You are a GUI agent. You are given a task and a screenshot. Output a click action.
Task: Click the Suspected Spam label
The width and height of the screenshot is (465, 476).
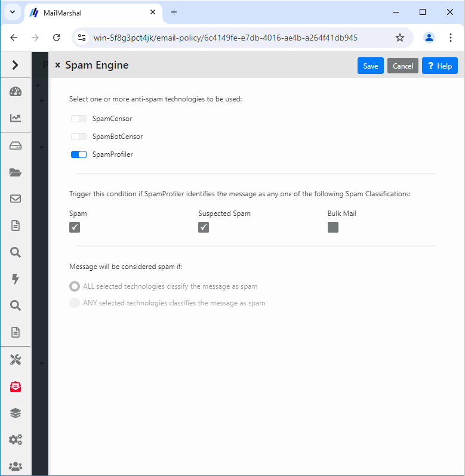click(224, 214)
